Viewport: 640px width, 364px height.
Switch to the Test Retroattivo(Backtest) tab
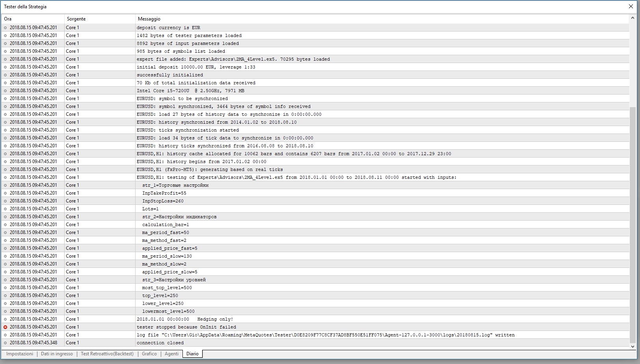click(107, 354)
